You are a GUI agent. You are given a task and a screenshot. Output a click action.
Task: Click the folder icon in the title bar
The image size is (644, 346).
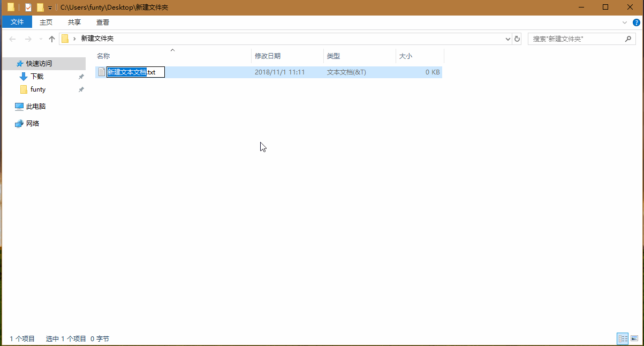pyautogui.click(x=11, y=7)
